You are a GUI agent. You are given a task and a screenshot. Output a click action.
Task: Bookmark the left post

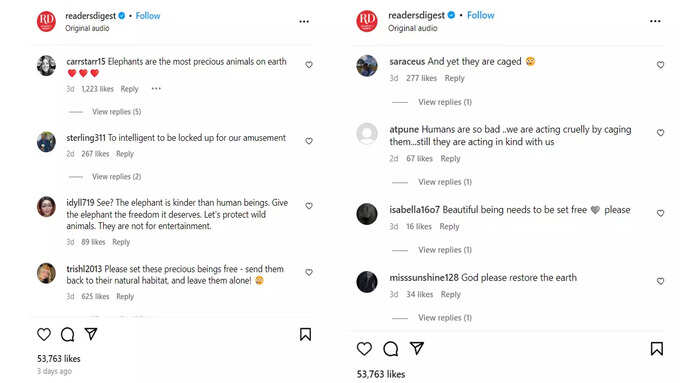click(x=305, y=334)
